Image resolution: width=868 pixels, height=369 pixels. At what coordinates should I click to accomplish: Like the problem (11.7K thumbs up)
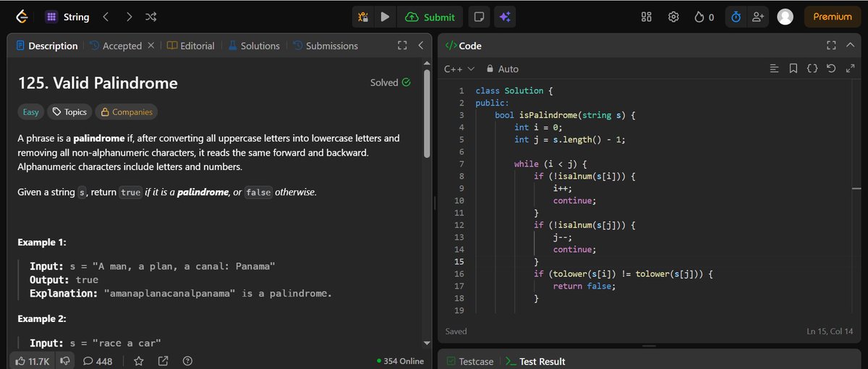pos(33,360)
